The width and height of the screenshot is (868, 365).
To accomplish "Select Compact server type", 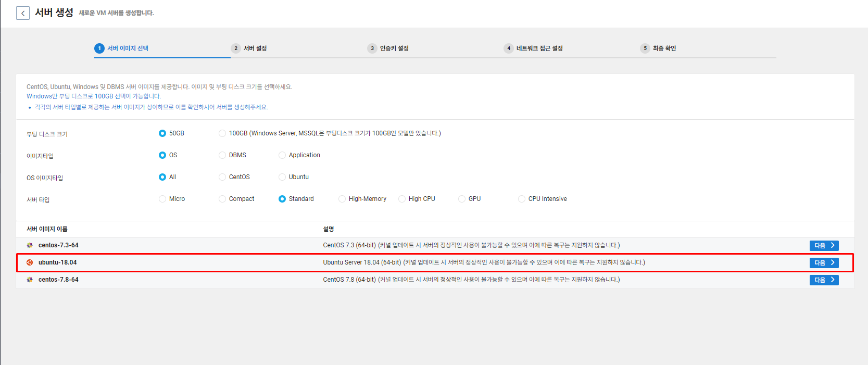I will click(222, 199).
